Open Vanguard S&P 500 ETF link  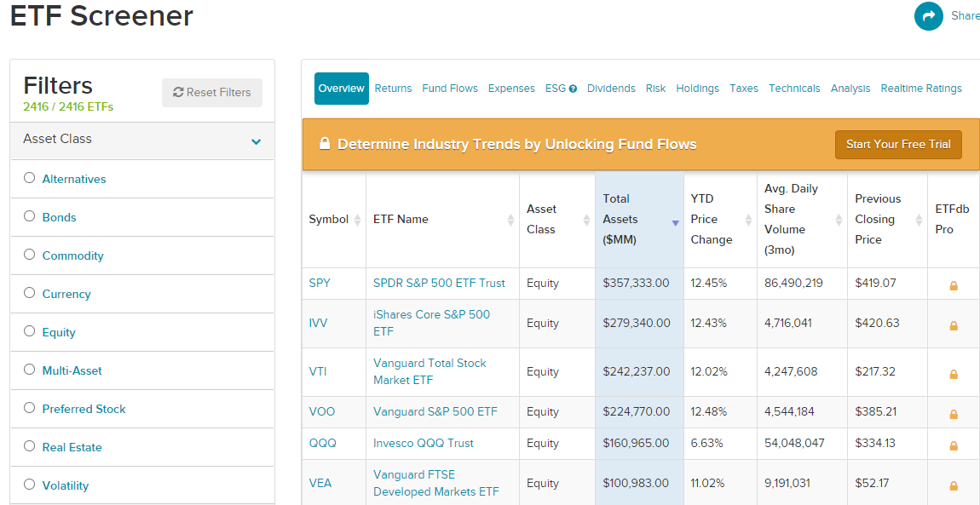[435, 411]
